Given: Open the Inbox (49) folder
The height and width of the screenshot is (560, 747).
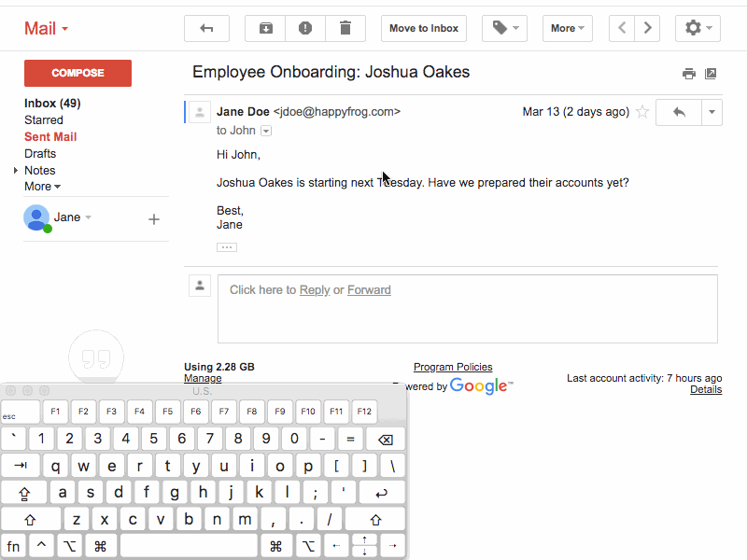Looking at the screenshot, I should coord(52,104).
